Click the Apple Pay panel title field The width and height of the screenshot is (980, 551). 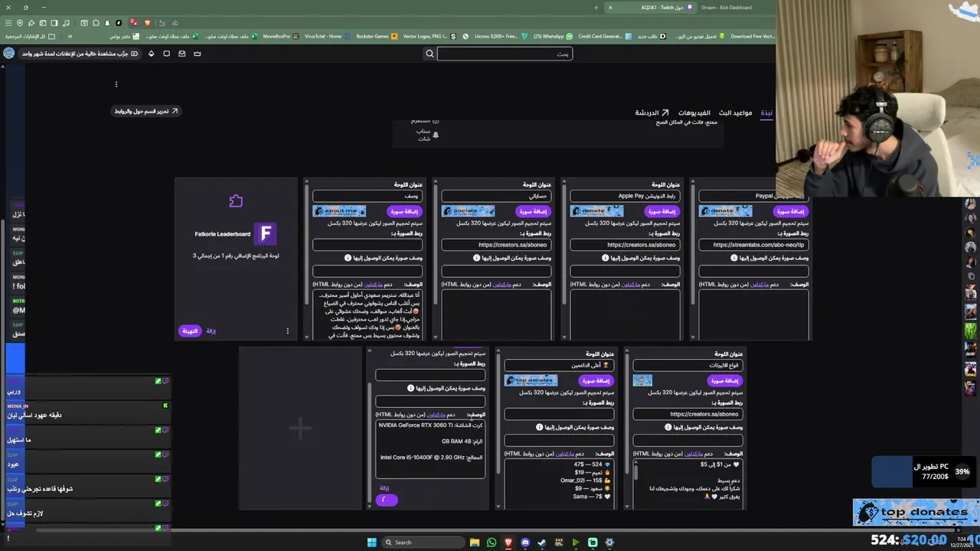tap(625, 196)
